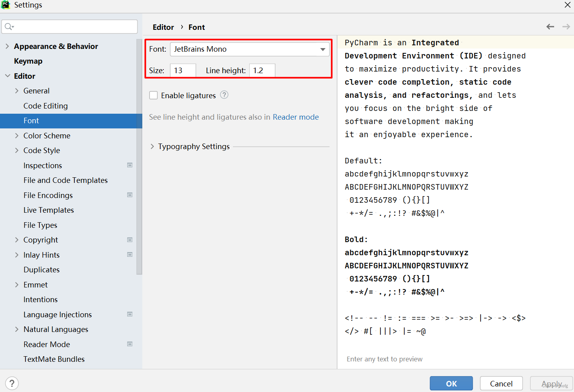The image size is (574, 392).
Task: Open Intentions settings page
Action: coord(41,299)
